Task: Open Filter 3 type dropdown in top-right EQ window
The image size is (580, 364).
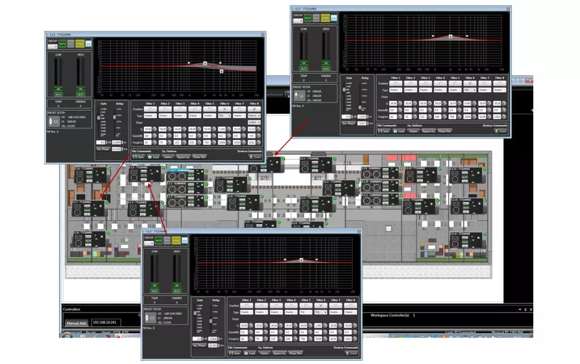Action: [425, 90]
